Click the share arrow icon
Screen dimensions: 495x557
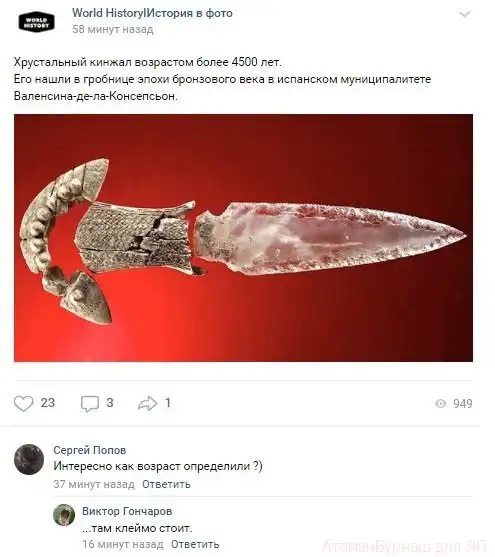147,403
